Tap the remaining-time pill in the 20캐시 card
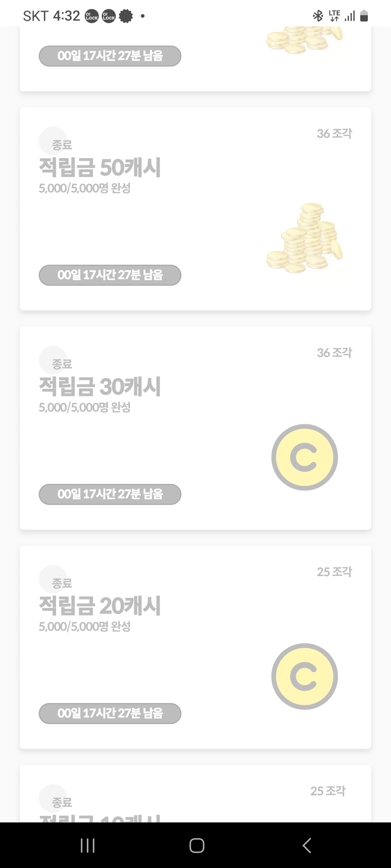The height and width of the screenshot is (868, 391). tap(110, 713)
